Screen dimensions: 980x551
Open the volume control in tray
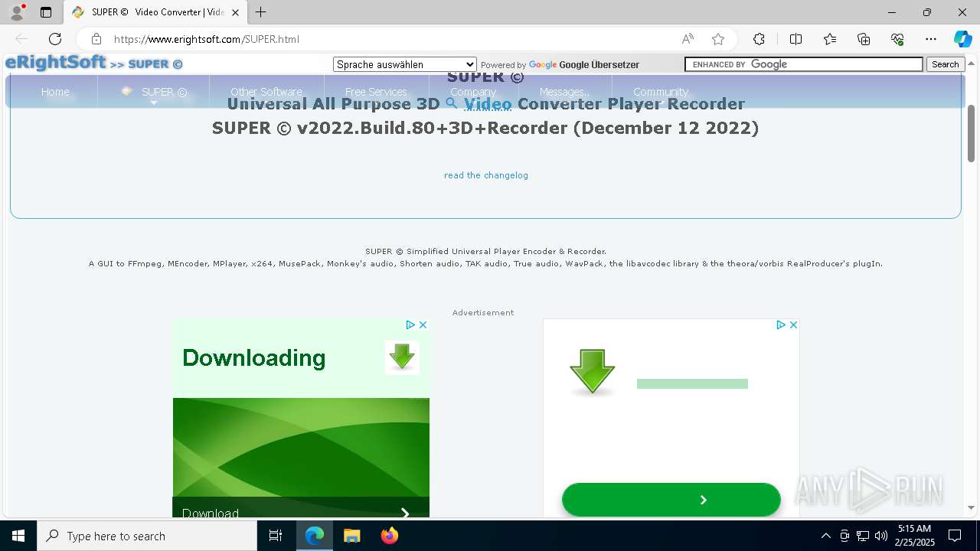[881, 536]
